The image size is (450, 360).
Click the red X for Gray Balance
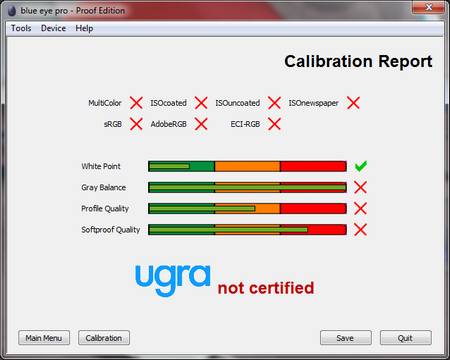[360, 187]
